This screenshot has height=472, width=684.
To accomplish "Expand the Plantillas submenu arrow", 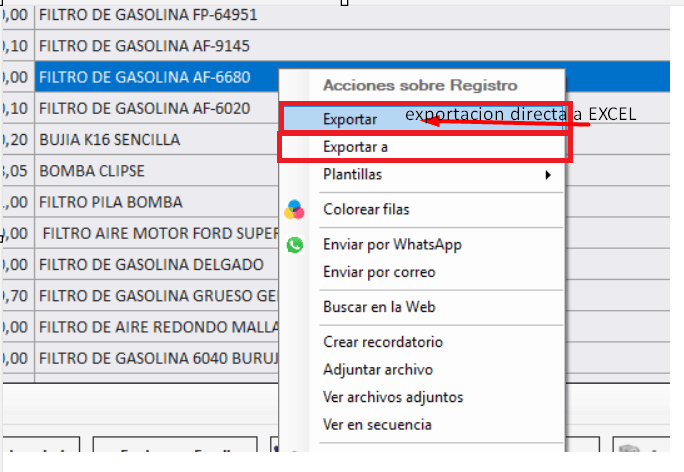I will coord(547,175).
